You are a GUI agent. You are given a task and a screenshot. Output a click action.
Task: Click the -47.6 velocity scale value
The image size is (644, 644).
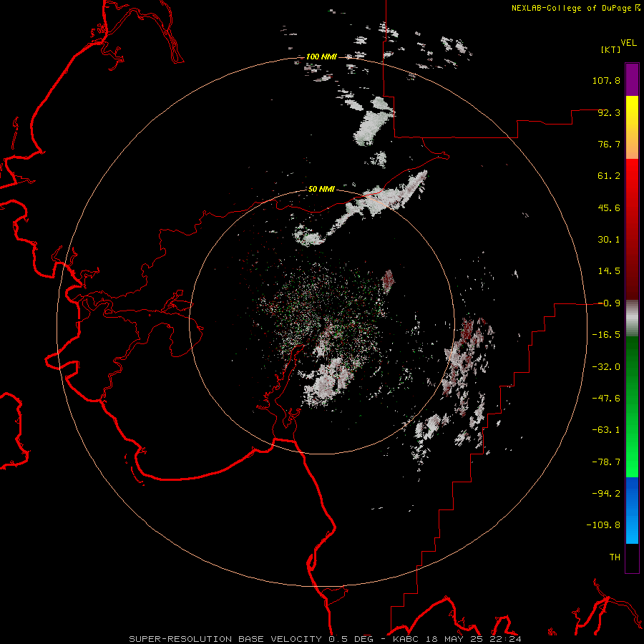[606, 399]
